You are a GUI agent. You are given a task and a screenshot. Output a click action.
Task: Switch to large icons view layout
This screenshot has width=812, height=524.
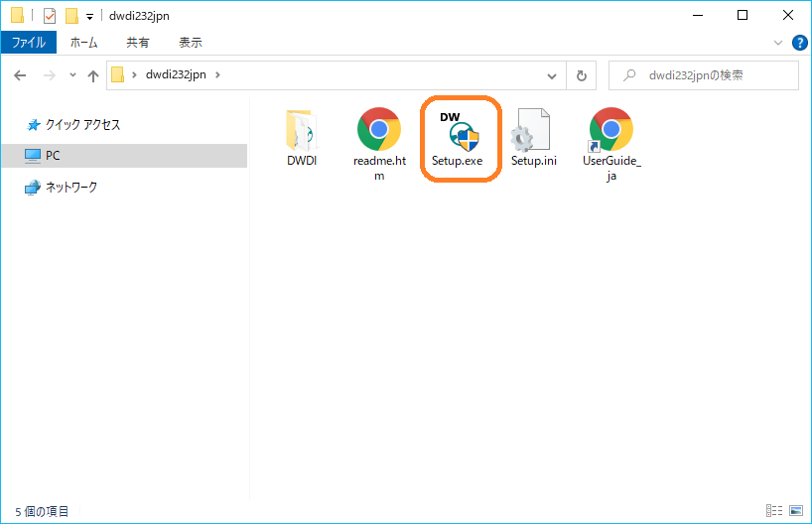[x=796, y=511]
